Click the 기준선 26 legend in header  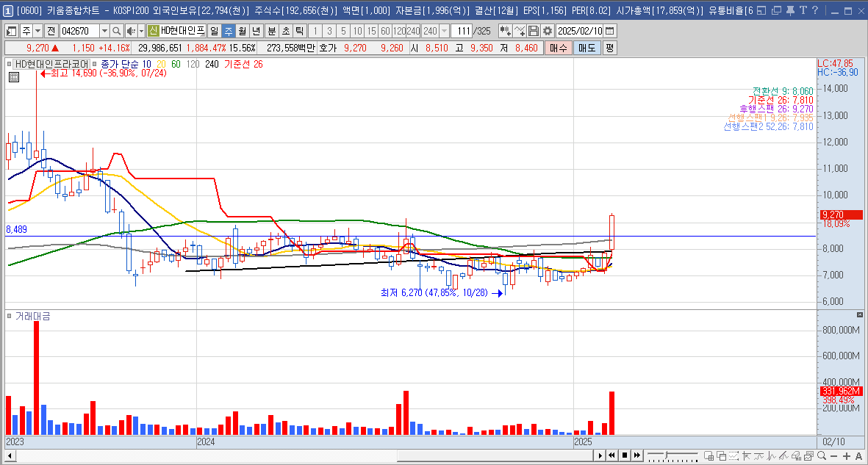pos(243,64)
